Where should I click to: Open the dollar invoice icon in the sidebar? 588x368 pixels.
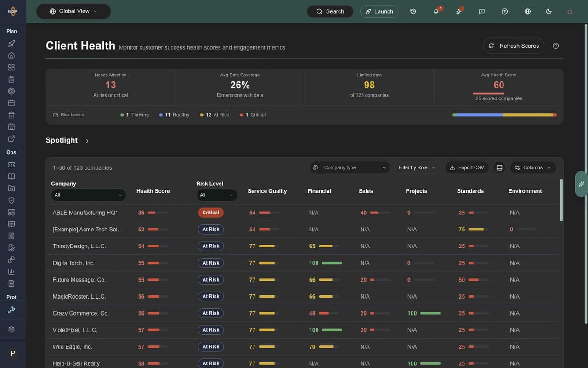click(11, 236)
